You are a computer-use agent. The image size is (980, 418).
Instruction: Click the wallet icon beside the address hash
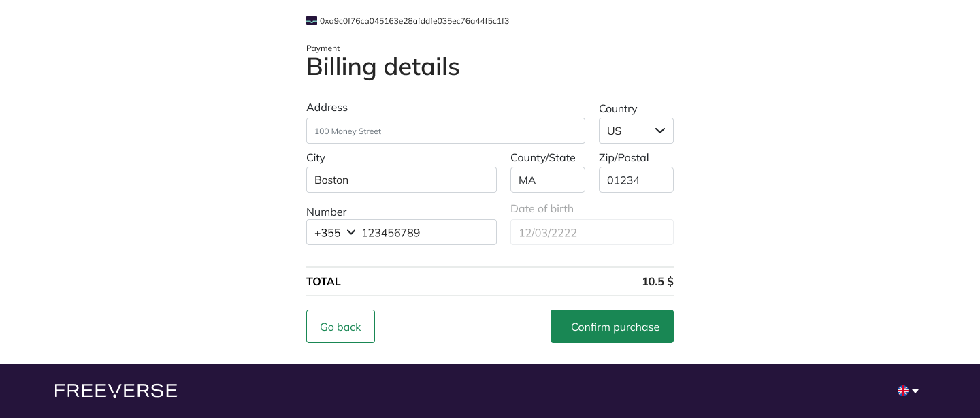pyautogui.click(x=312, y=21)
